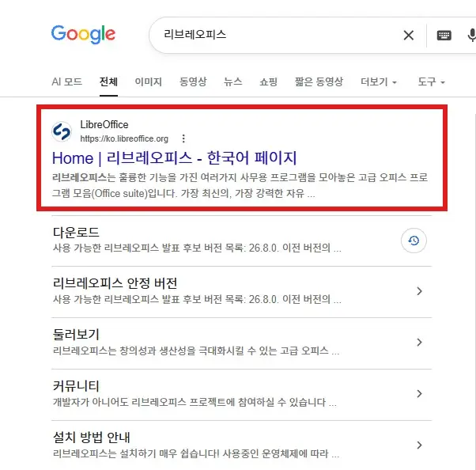Click the snippet starting 리브레오피스는 훌륭한 기능을
476x470 pixels.
point(240,185)
